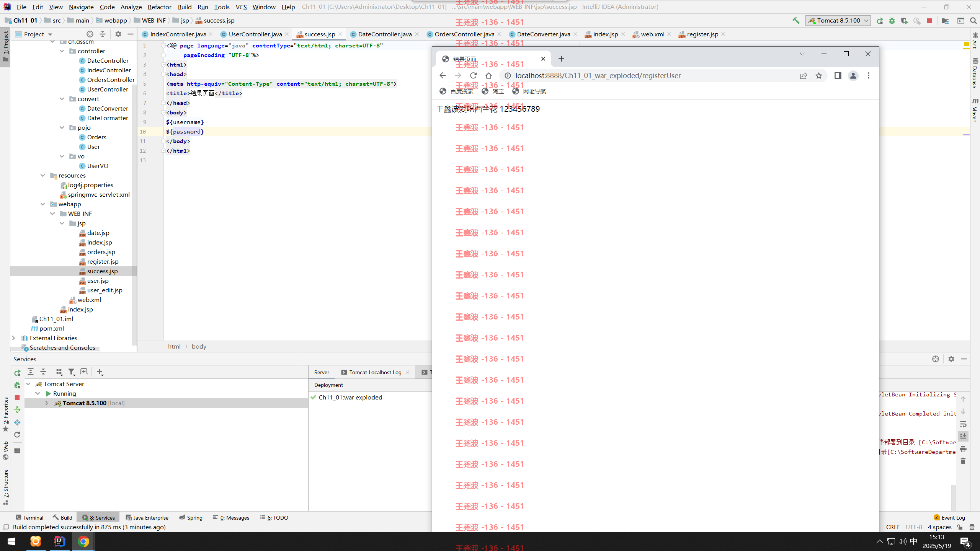Image resolution: width=980 pixels, height=551 pixels.
Task: Stop Tomcat from Services sidebar
Action: point(17,398)
